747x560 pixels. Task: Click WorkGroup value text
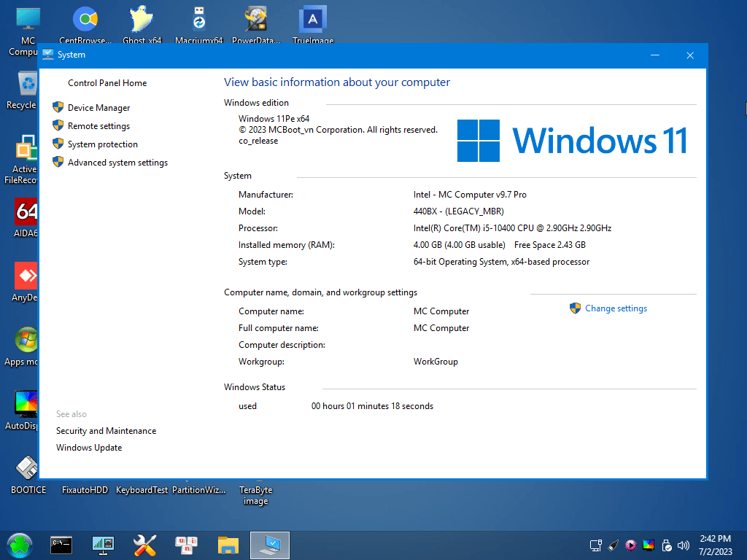coord(436,362)
